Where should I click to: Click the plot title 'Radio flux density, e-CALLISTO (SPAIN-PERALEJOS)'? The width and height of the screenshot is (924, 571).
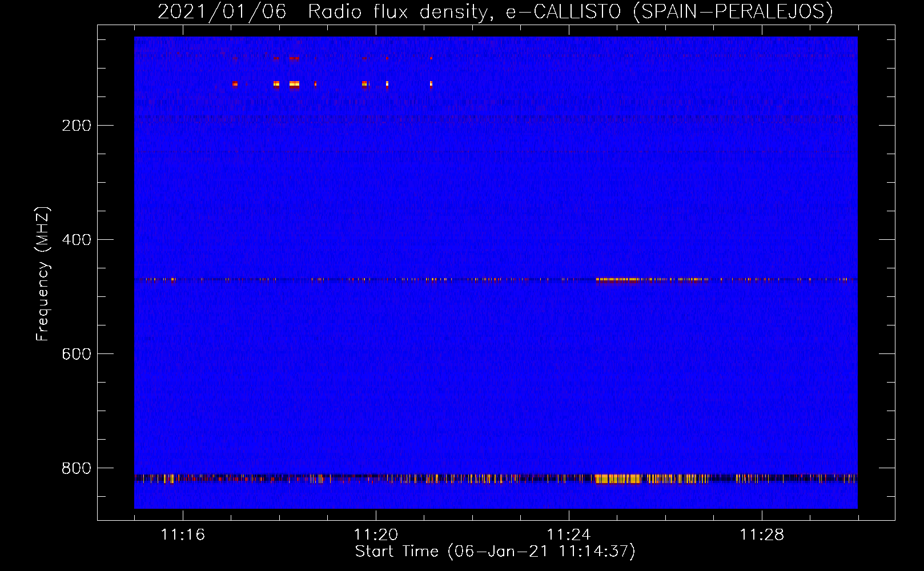[571, 12]
